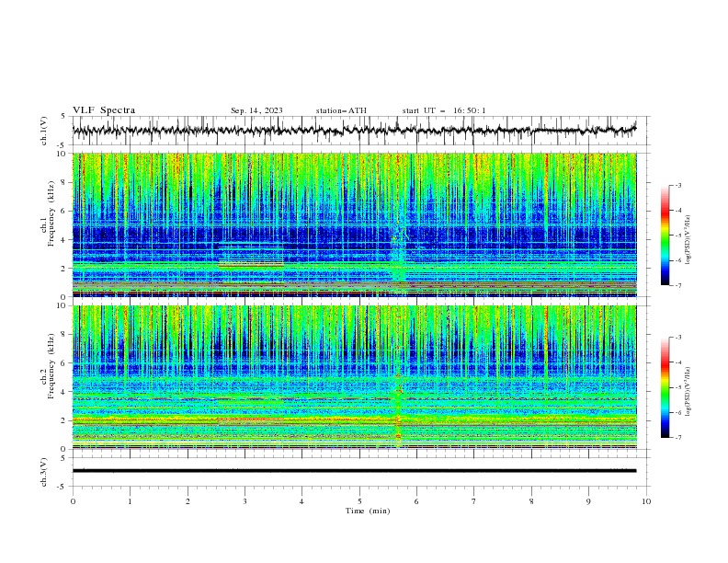
Task: Click time axis tick label '0'
Action: point(73,501)
